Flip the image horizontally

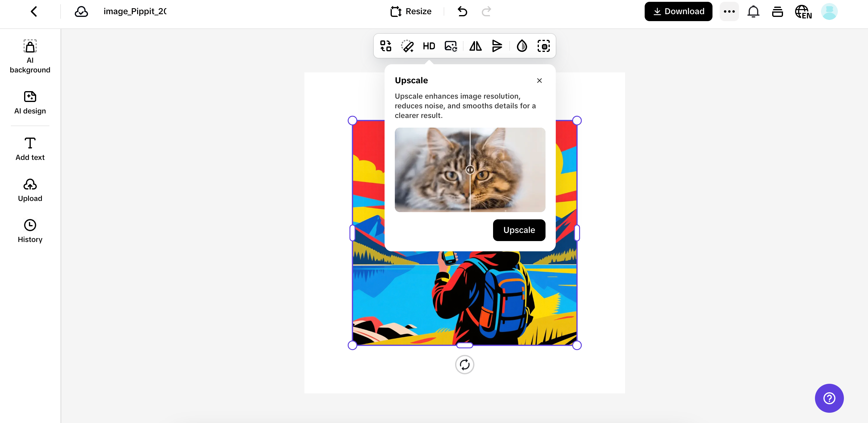point(476,46)
